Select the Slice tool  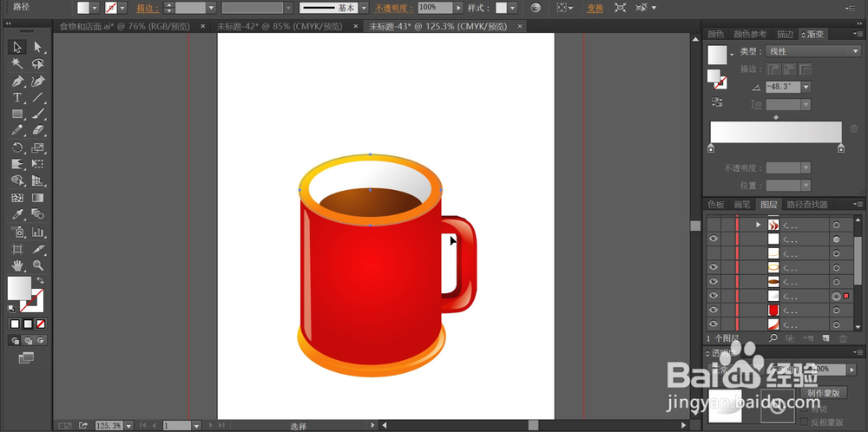pos(37,249)
